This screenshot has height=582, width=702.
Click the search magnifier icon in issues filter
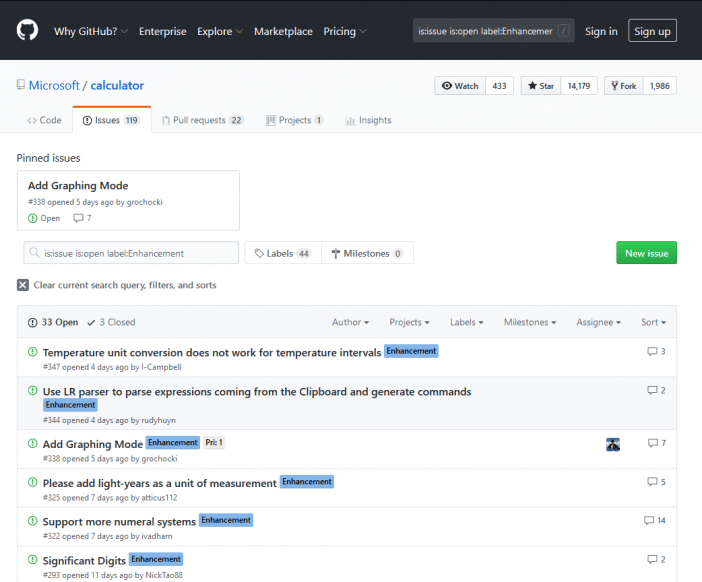pos(34,253)
